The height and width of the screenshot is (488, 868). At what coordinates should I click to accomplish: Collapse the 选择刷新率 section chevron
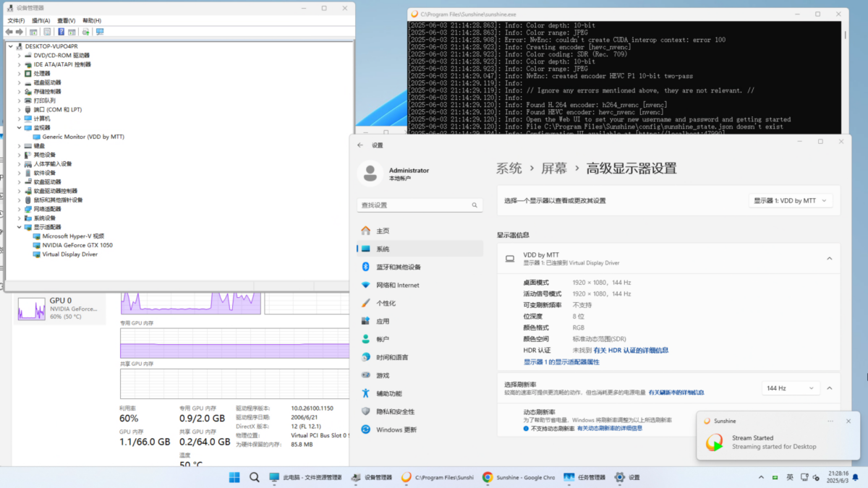pos(830,388)
